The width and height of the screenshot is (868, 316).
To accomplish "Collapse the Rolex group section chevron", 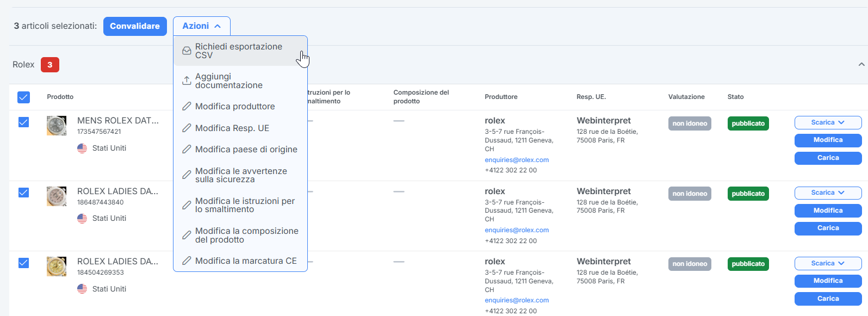I will click(x=861, y=64).
